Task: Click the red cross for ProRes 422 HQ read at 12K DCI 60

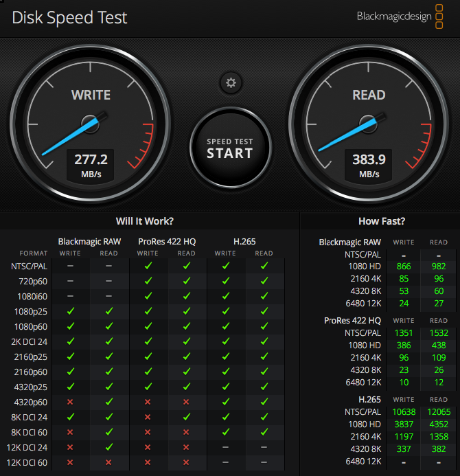Action: (x=186, y=462)
